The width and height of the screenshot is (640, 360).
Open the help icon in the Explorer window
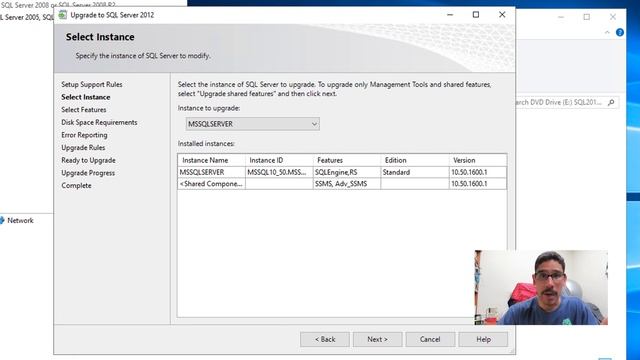620,32
